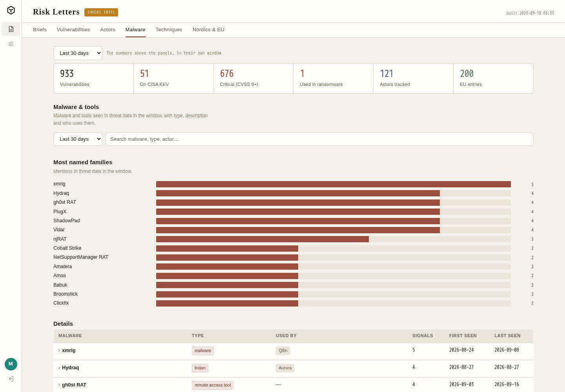The image size is (565, 392).
Task: Expand the xmrig details row
Action: [293, 351]
